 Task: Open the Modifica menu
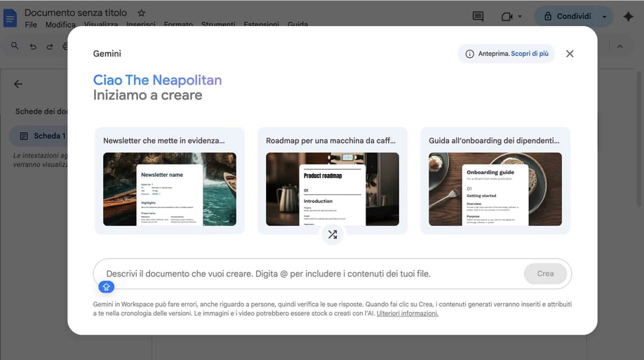click(60, 25)
